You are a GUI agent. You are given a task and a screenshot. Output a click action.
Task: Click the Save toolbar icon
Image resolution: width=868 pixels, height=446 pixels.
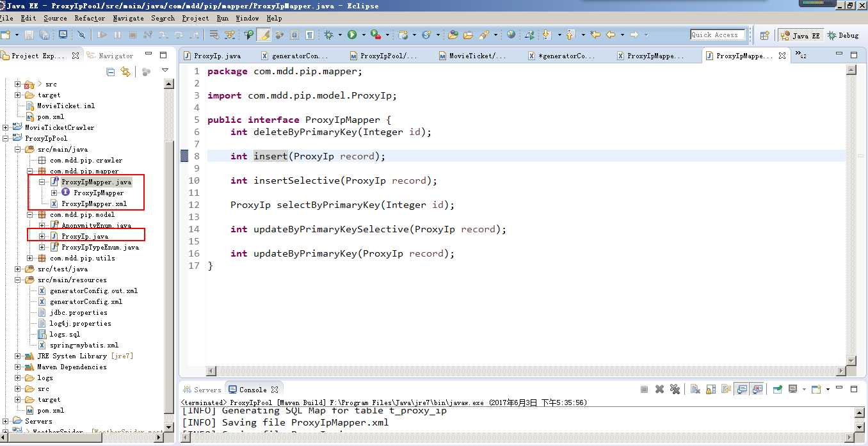point(29,35)
